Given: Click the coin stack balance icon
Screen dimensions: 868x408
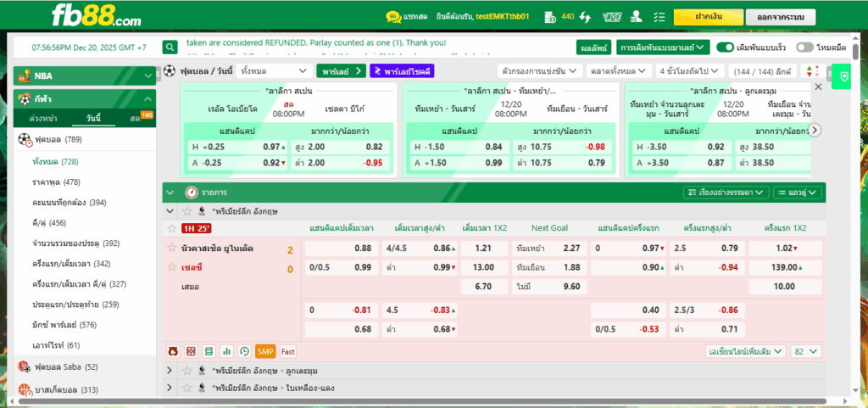Looking at the screenshot, I should coord(549,17).
